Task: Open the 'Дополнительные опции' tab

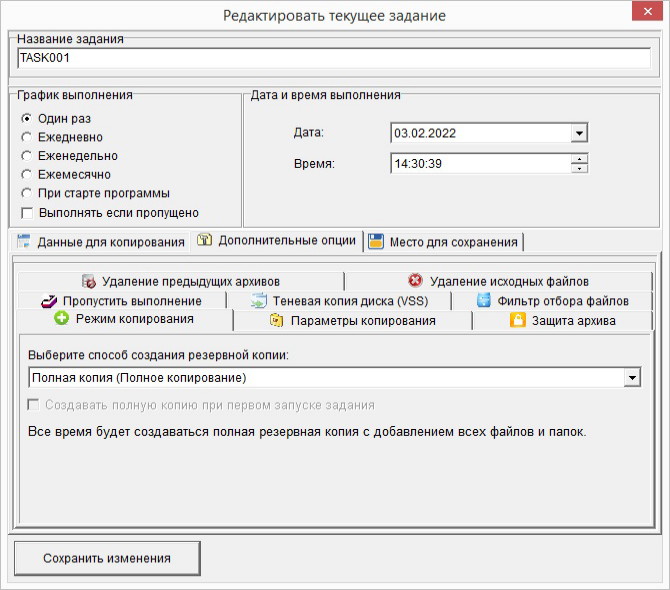Action: tap(276, 241)
